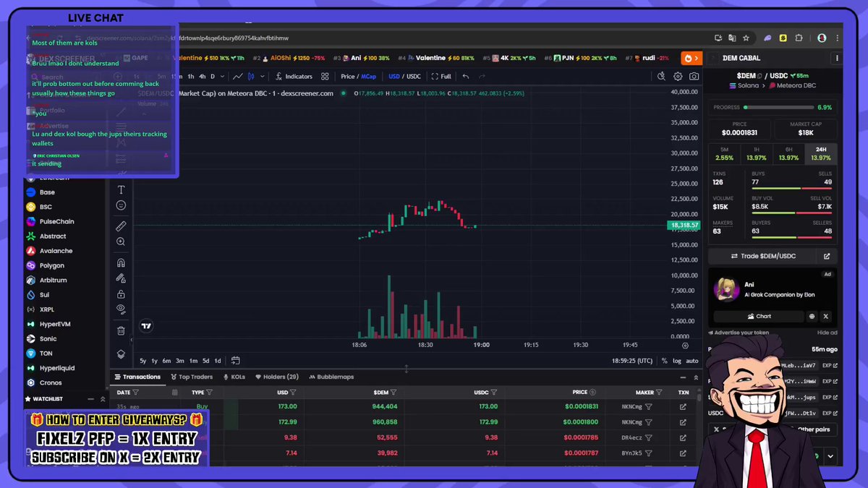Select the Transactions tab
Image resolution: width=868 pixels, height=488 pixels.
[x=137, y=377]
